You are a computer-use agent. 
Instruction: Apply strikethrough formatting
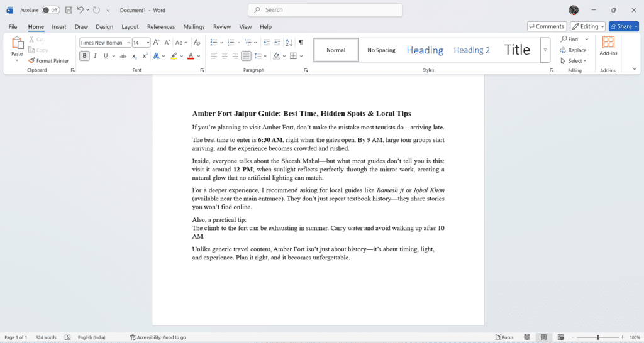click(x=123, y=56)
